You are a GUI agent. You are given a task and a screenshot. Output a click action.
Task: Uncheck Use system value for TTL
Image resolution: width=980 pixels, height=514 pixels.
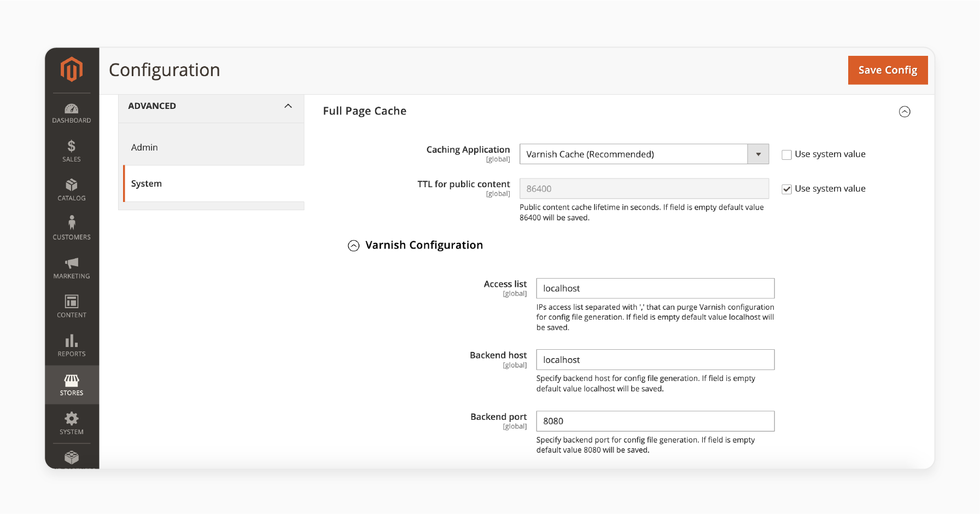click(786, 189)
